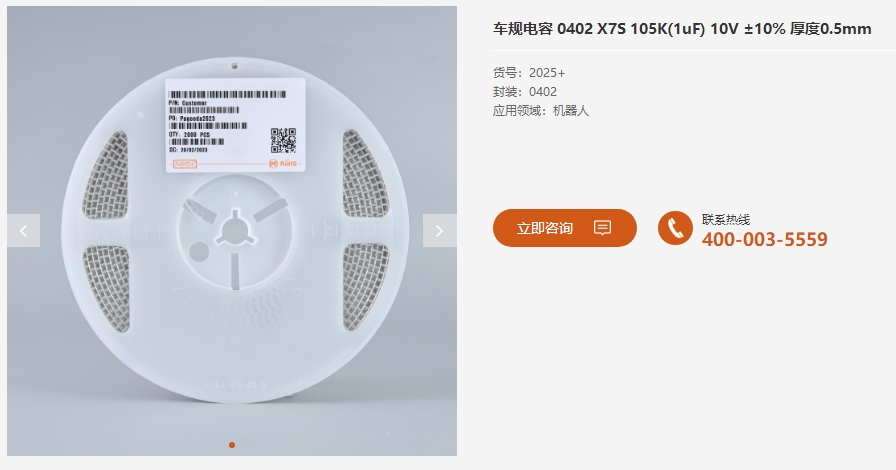Click the RoHS logo on the label
Image resolution: width=896 pixels, height=470 pixels.
[283, 164]
